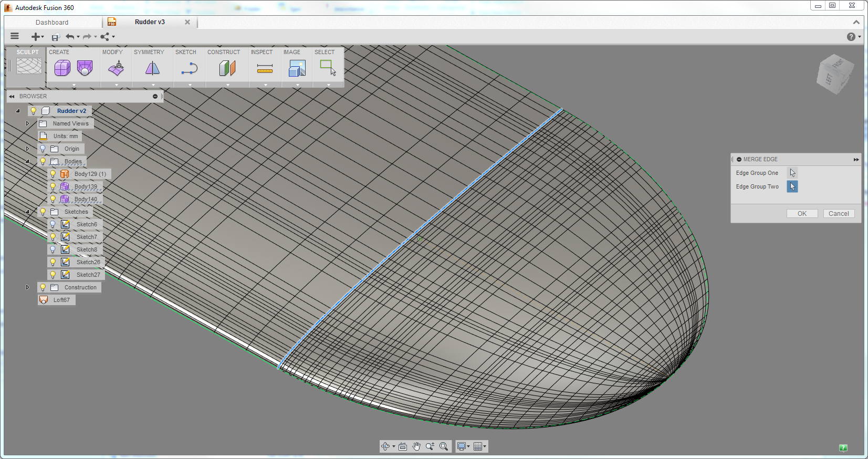
Task: Click the Look At icon
Action: pos(403,446)
